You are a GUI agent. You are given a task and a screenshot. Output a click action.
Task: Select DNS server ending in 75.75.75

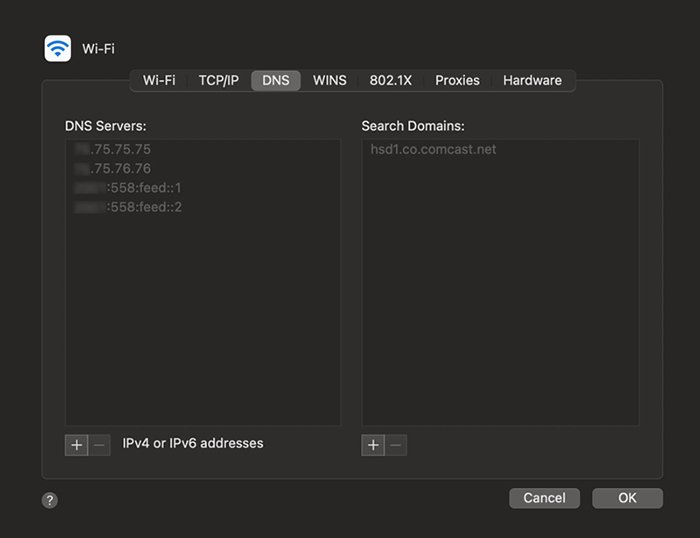coord(113,149)
